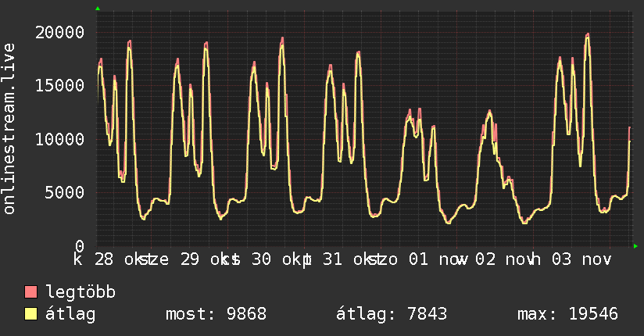Viewport: 644px width, 336px height.
Task: Click the 15000 y-axis label
Action: [x=59, y=85]
